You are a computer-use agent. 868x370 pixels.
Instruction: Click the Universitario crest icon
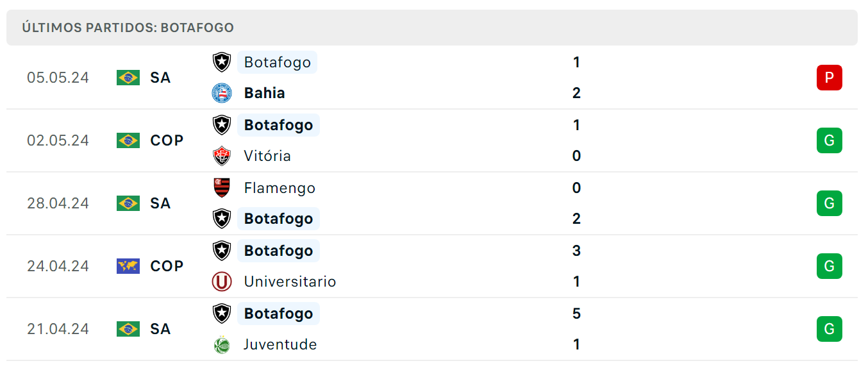pos(222,282)
